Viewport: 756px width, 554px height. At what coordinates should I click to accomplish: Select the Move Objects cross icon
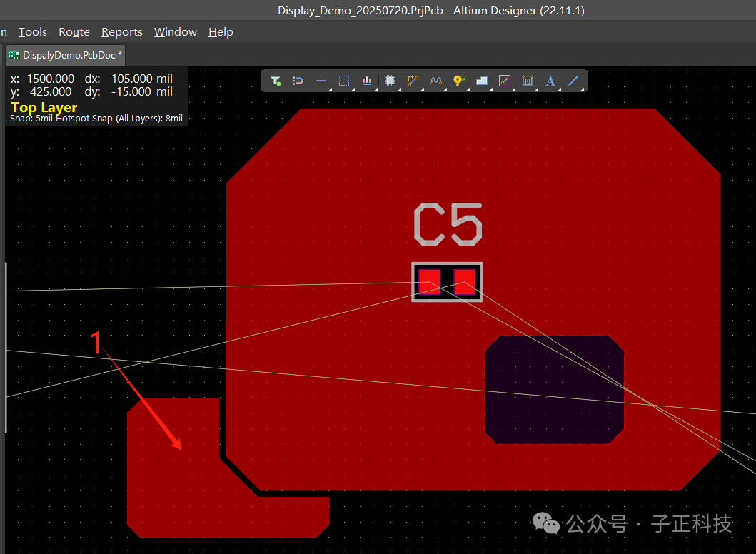(321, 81)
